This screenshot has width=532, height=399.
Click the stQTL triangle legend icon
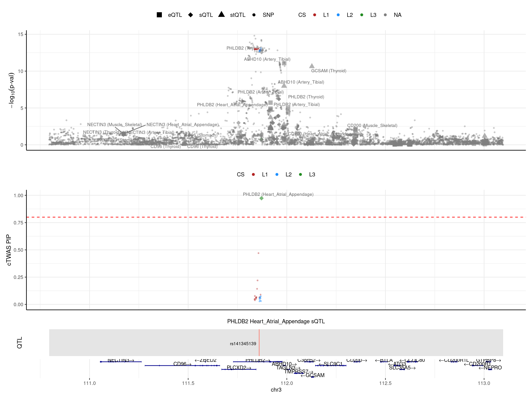pos(221,14)
